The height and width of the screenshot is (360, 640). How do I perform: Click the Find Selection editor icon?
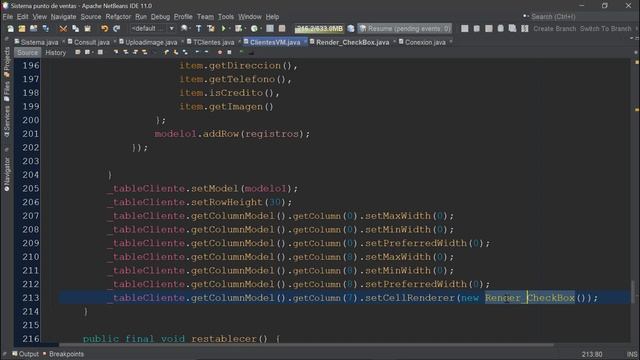116,52
